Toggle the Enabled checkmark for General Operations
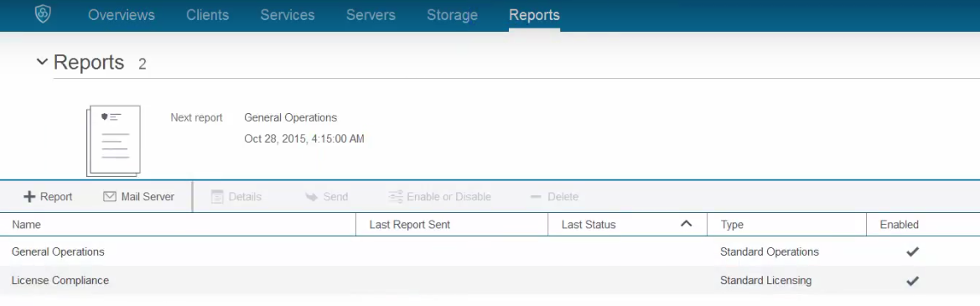This screenshot has width=980, height=306. (x=912, y=252)
